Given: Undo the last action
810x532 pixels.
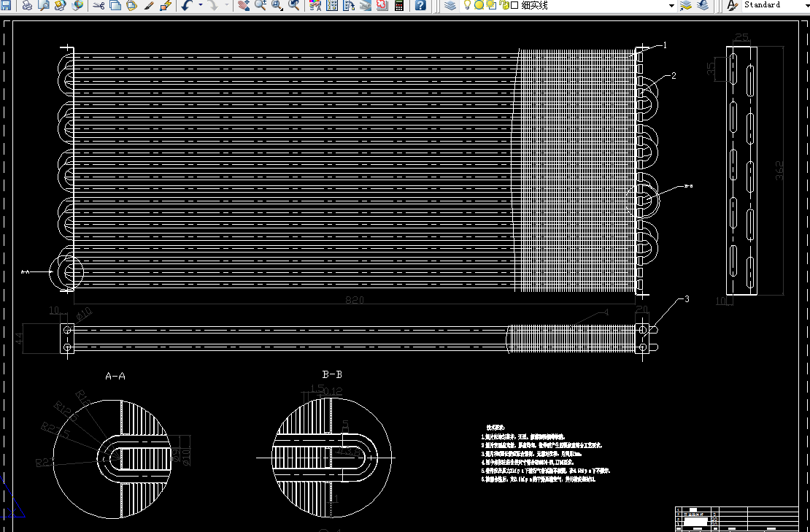Looking at the screenshot, I should tap(187, 5).
